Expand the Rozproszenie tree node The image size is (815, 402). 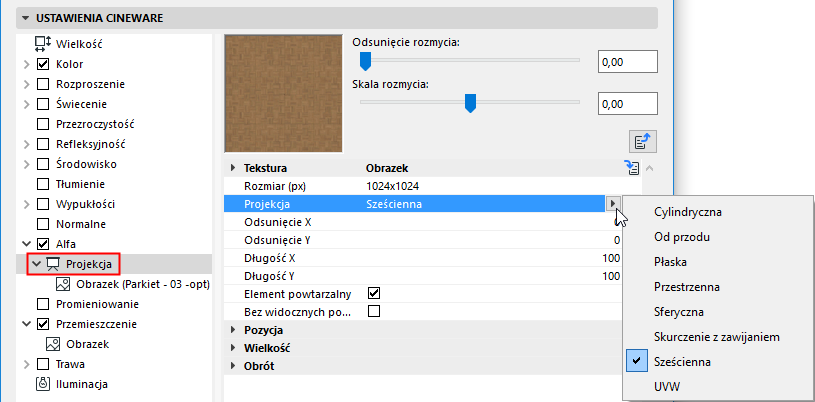27,84
